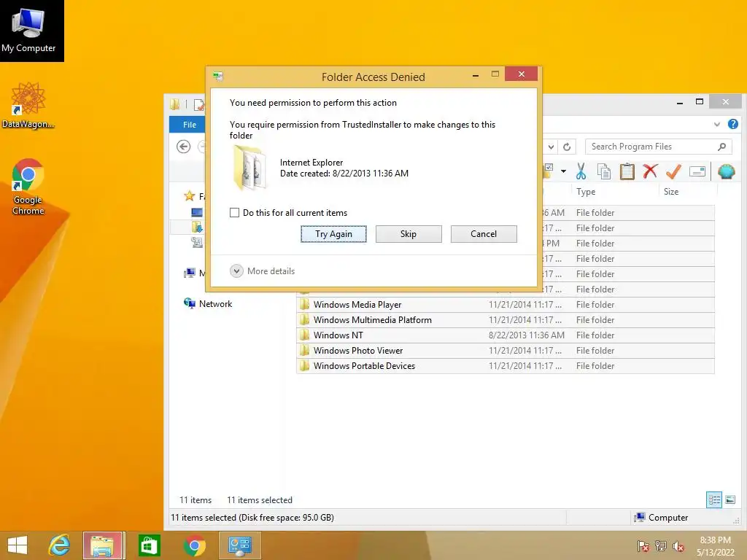Click the Control Panel taskbar icon

pos(239,545)
